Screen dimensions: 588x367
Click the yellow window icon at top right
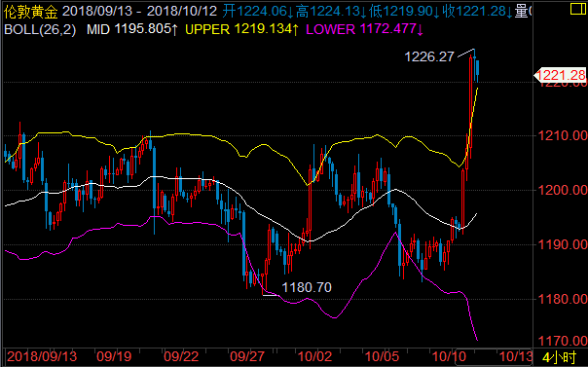(x=578, y=9)
